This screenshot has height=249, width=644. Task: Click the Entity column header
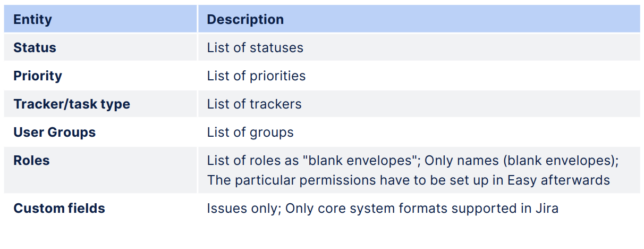point(32,20)
